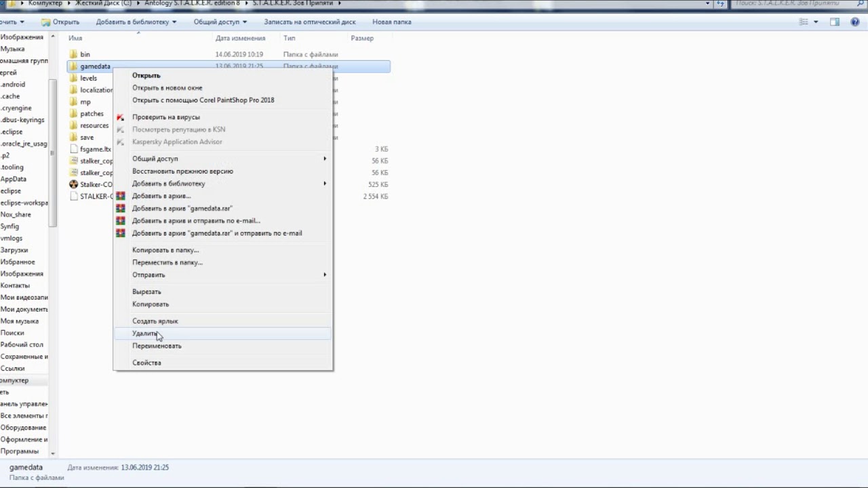This screenshot has width=868, height=488.
Task: Click WinRAR icon beside Добавить в архив "gamedata.rar"
Action: click(120, 208)
